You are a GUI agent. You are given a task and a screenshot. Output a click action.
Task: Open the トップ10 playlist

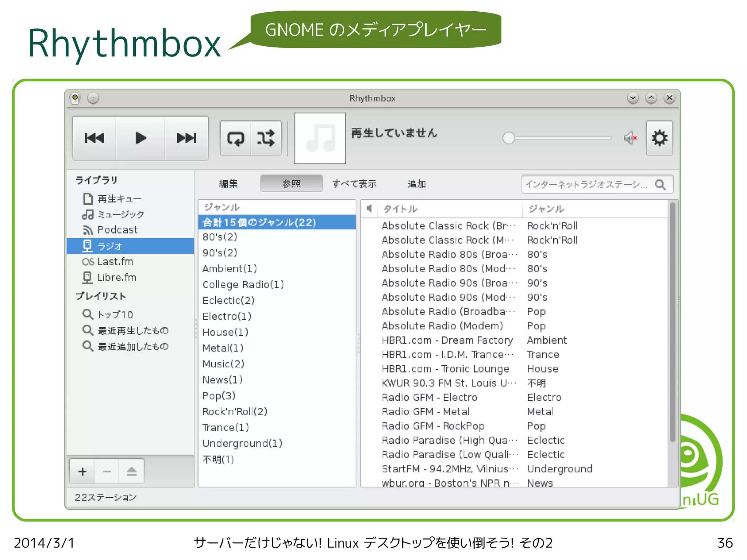130,314
